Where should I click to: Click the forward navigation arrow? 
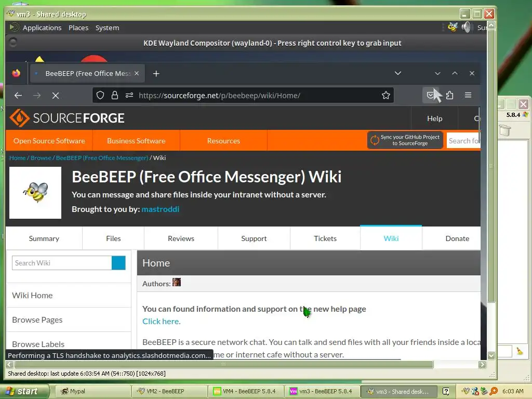tap(37, 96)
